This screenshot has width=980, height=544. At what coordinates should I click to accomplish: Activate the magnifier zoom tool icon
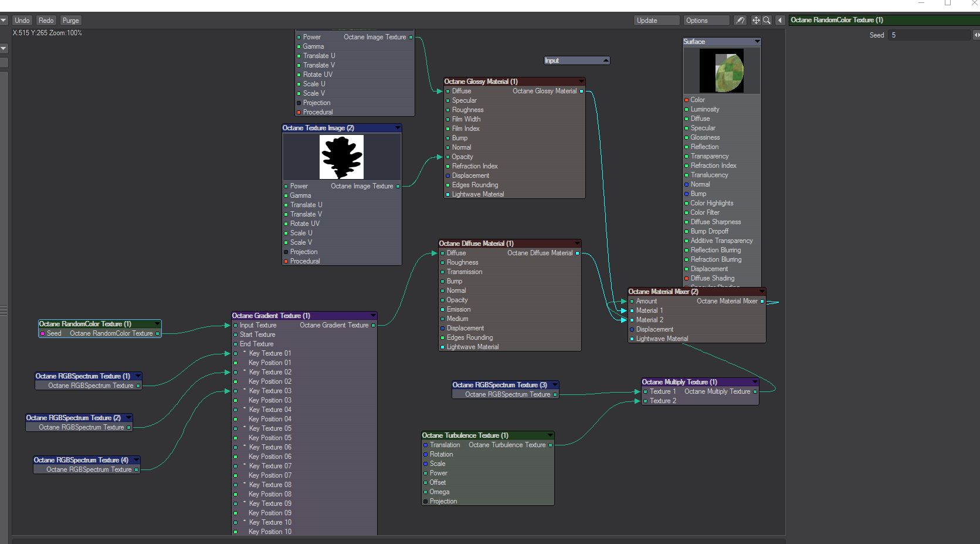(767, 21)
